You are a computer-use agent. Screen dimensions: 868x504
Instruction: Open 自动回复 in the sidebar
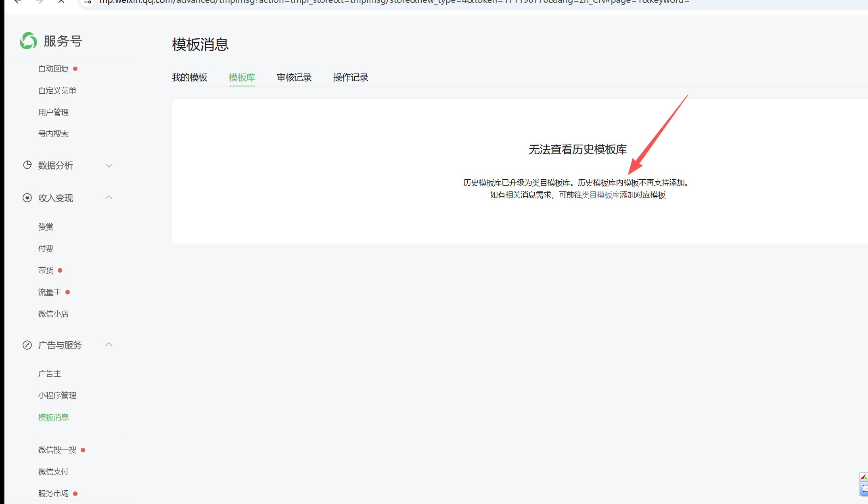(53, 69)
